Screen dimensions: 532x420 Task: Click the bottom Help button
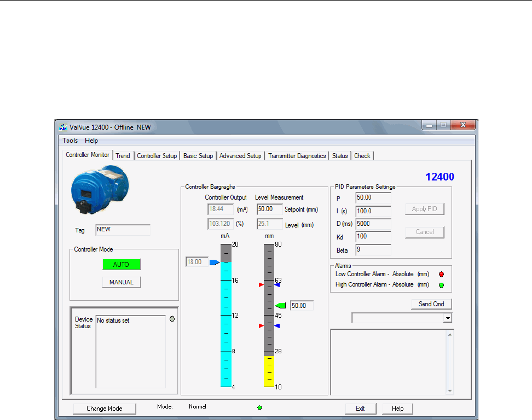(398, 409)
